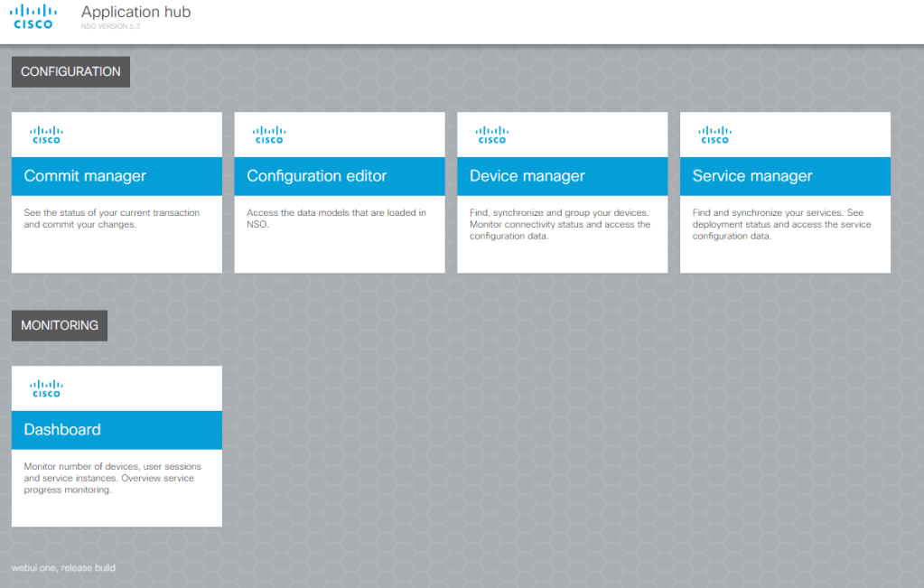
Task: Open the Configuration editor application
Action: [316, 176]
